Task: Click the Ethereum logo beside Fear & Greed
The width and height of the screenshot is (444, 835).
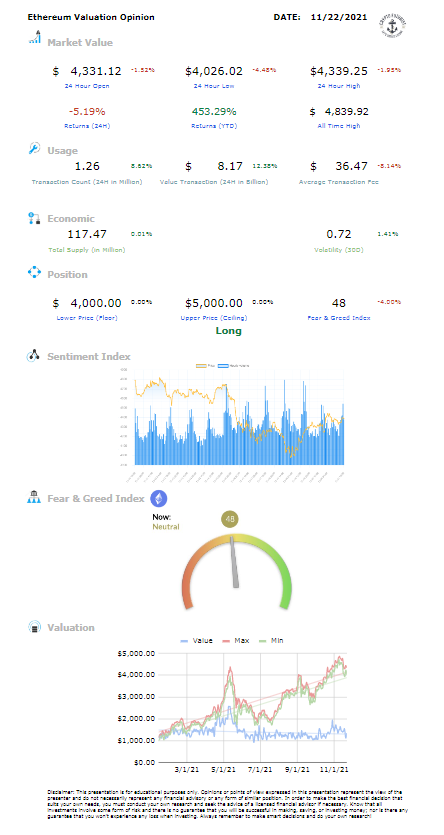Action: click(x=159, y=498)
